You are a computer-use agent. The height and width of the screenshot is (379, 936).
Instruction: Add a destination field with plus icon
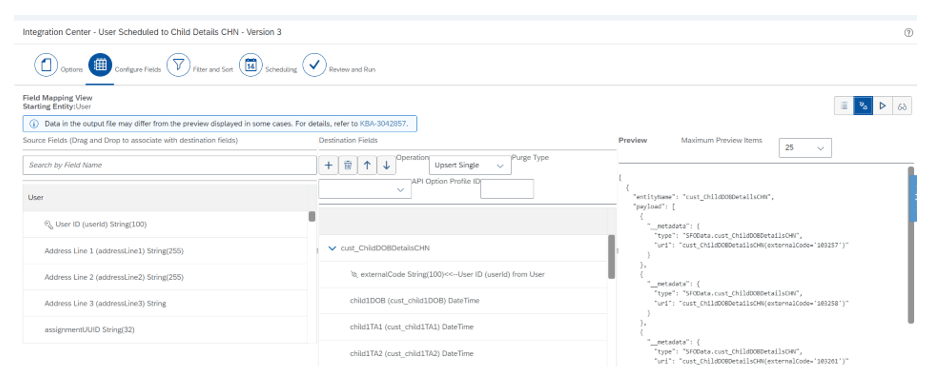tap(328, 165)
